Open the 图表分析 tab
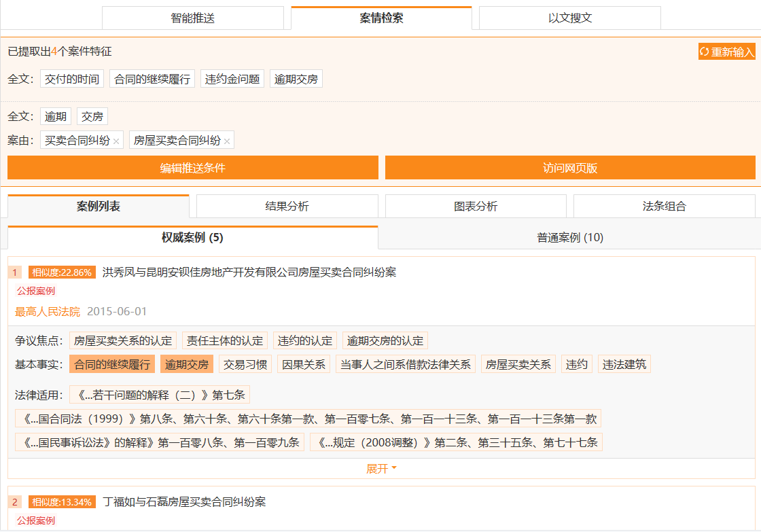This screenshot has width=761, height=532. (x=476, y=207)
